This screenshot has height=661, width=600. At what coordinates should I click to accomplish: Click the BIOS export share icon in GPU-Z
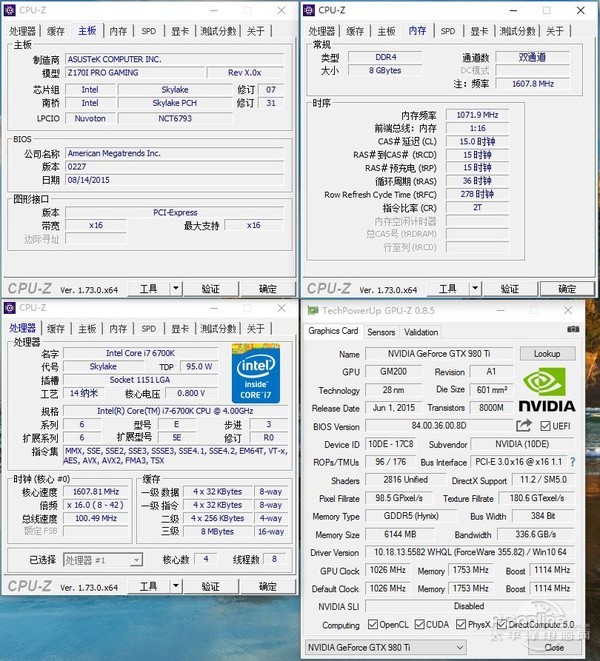tap(524, 425)
